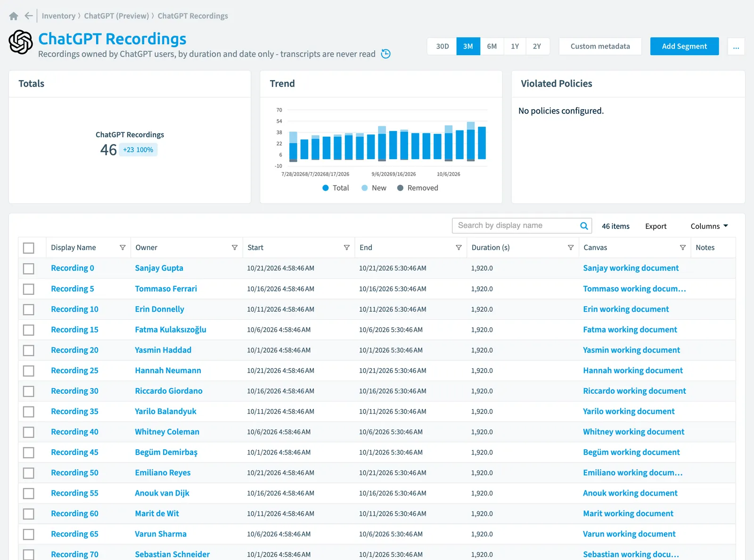
Task: Click the search magnifier icon
Action: (584, 226)
